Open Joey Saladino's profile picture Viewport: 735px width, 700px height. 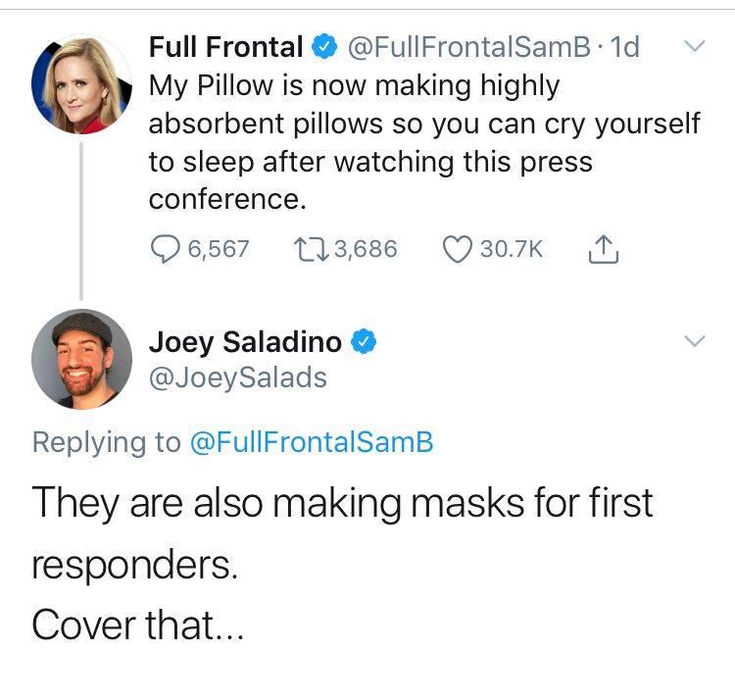81,359
